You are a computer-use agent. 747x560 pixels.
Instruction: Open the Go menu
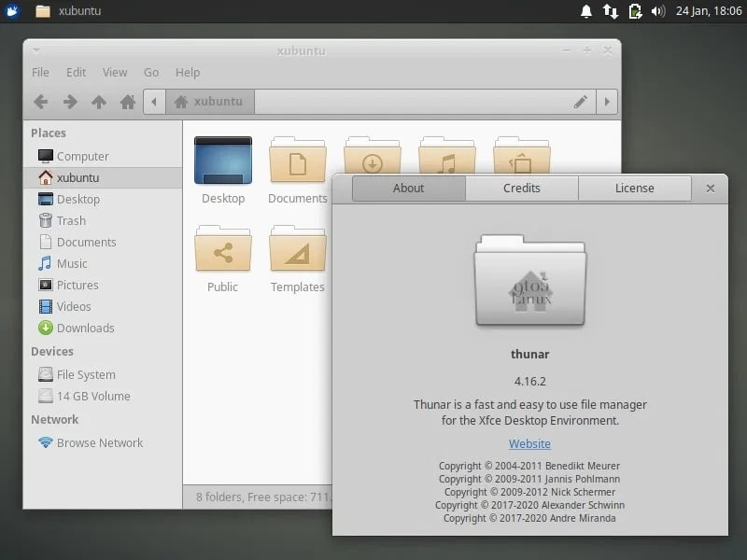(x=151, y=73)
